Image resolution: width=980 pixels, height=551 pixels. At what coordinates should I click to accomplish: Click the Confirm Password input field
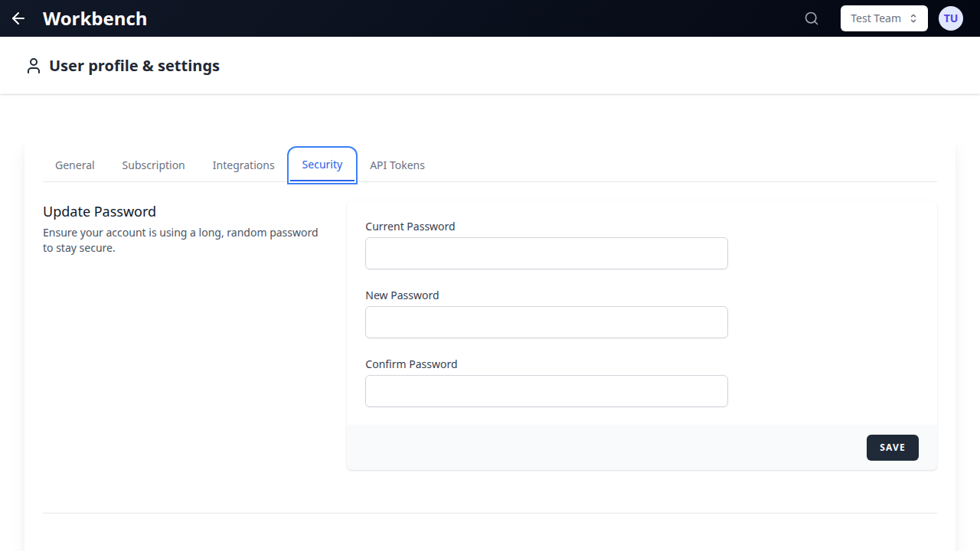click(x=546, y=391)
